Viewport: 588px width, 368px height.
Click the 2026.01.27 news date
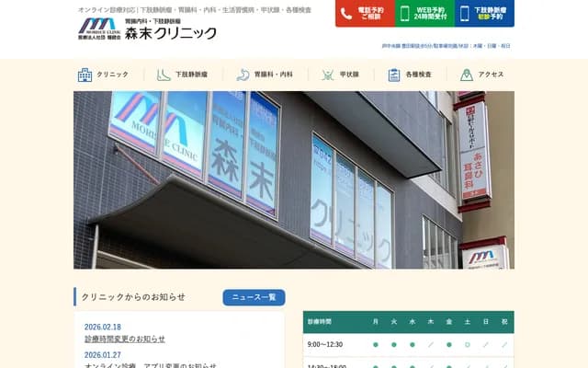[x=102, y=355]
